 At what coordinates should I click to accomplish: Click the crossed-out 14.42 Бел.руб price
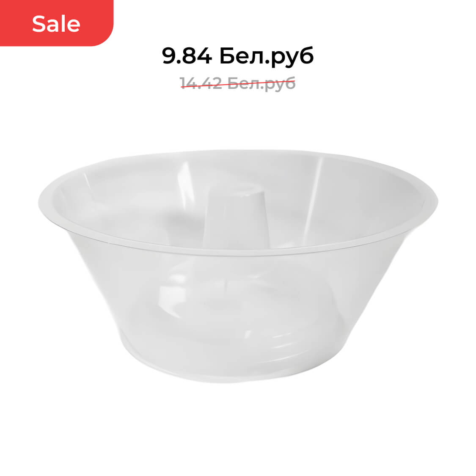pos(237,83)
